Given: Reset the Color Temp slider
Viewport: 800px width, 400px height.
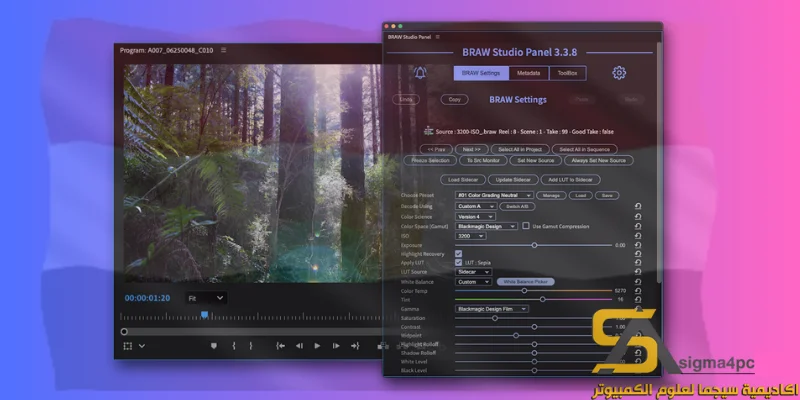Looking at the screenshot, I should 638,291.
